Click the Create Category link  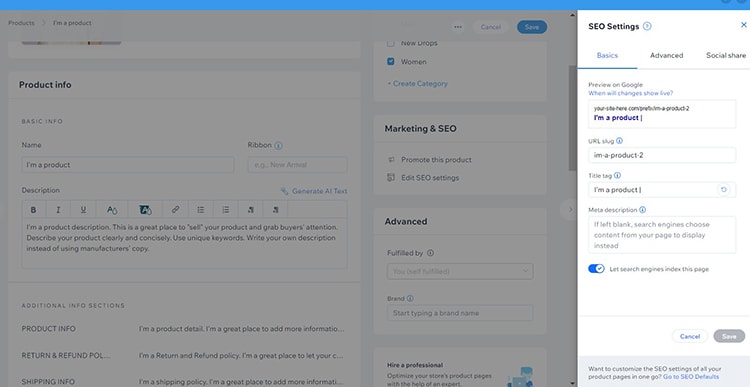[x=418, y=83]
